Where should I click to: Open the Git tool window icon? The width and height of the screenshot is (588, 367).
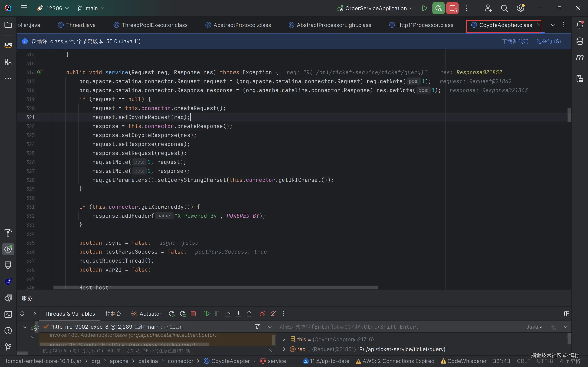click(x=8, y=347)
